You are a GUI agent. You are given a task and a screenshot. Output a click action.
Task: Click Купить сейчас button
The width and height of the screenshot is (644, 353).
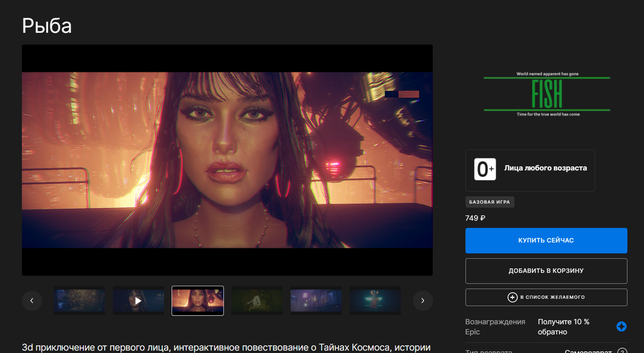546,240
